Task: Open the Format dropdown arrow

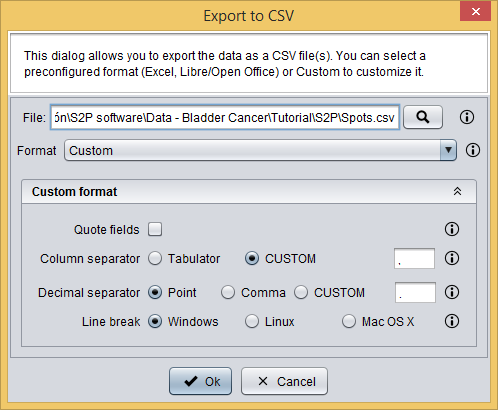Action: pyautogui.click(x=448, y=150)
